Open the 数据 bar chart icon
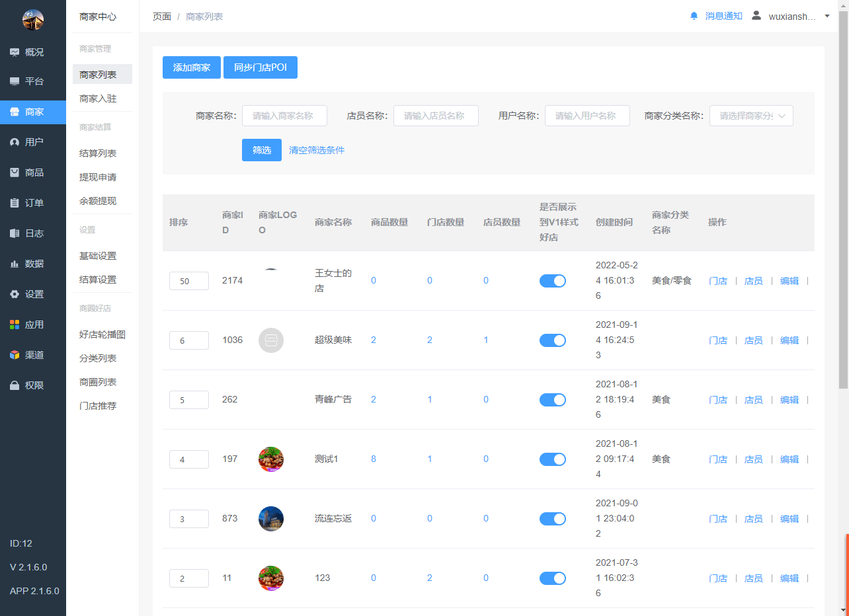This screenshot has height=616, width=849. pyautogui.click(x=15, y=264)
